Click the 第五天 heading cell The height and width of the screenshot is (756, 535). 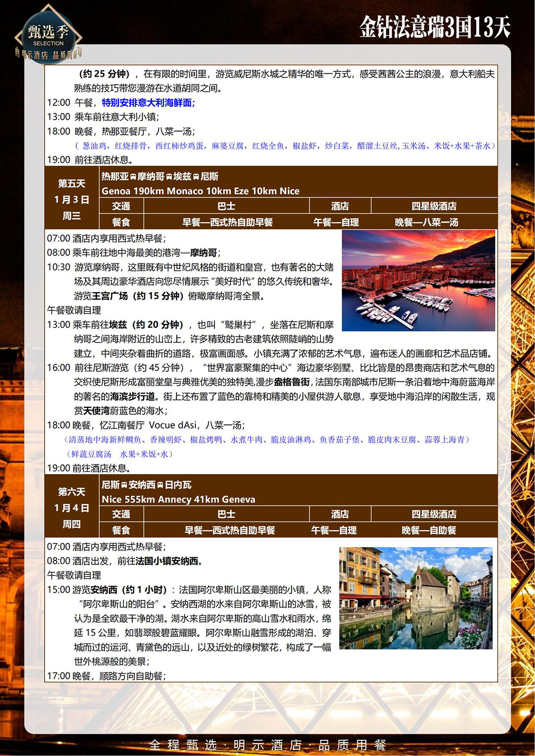click(72, 184)
